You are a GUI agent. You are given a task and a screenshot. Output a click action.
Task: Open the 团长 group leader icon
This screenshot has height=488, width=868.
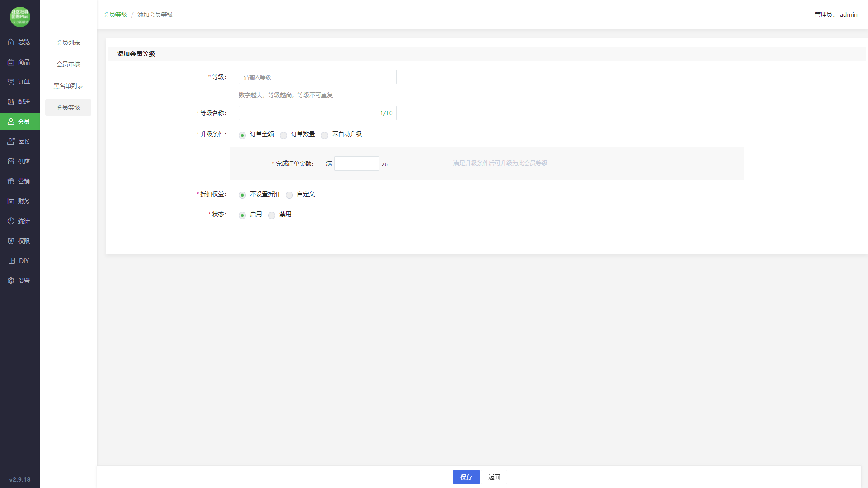coord(11,141)
